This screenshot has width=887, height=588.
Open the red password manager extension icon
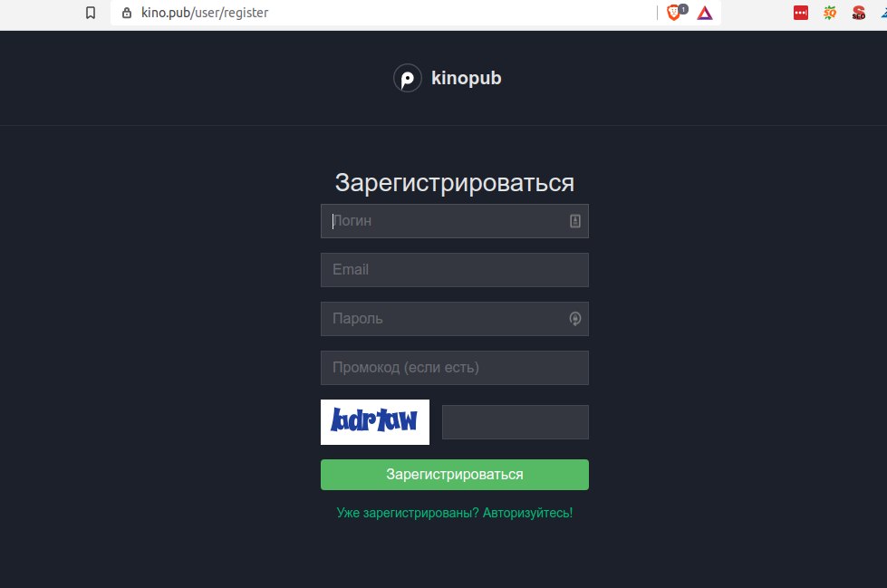pos(801,13)
